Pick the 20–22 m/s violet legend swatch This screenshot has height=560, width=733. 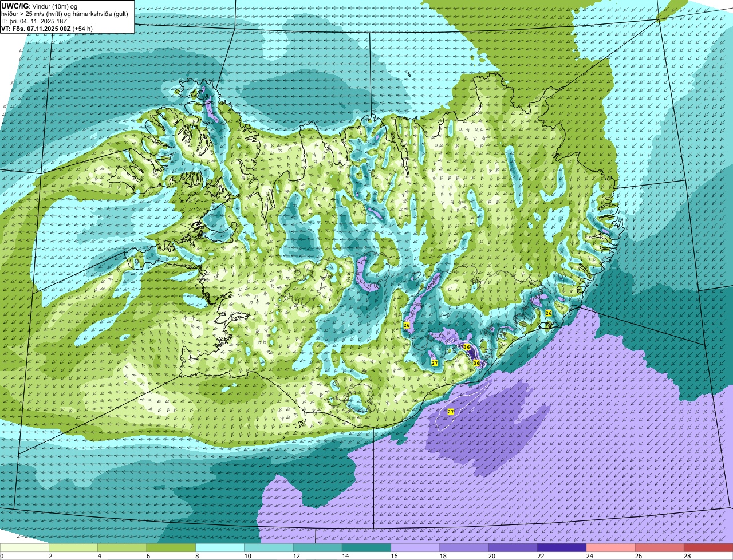coord(513,548)
